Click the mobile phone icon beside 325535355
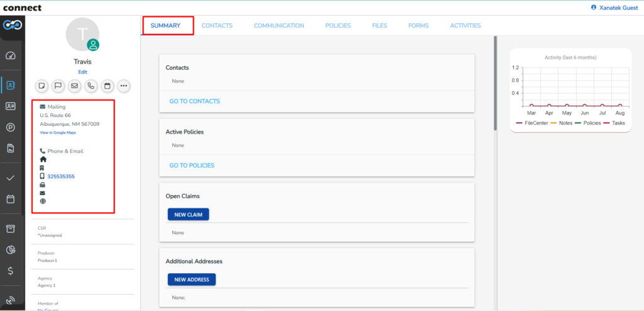Screen dimensions: 644x311 (42, 176)
